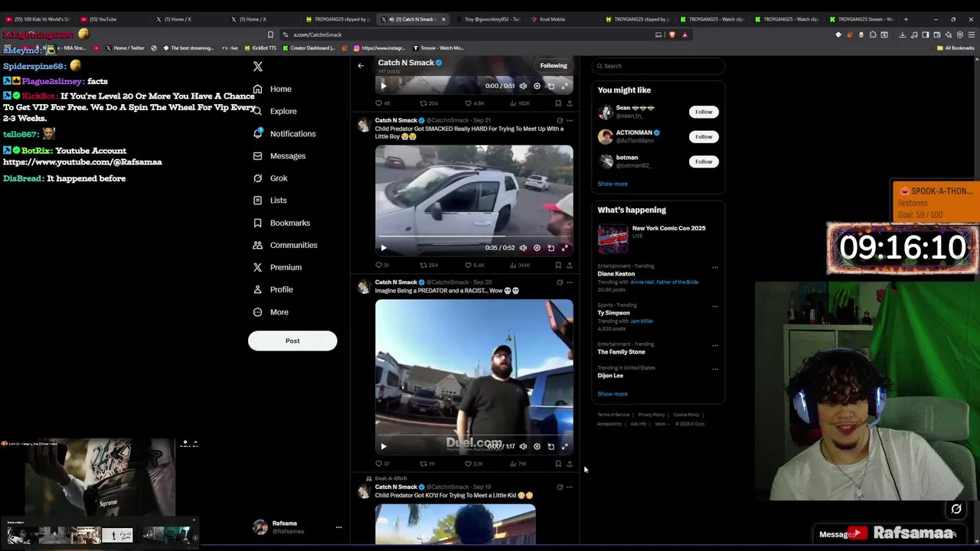Image resolution: width=980 pixels, height=551 pixels.
Task: Seek on the Sep 20 video progress bar
Action: [x=474, y=437]
